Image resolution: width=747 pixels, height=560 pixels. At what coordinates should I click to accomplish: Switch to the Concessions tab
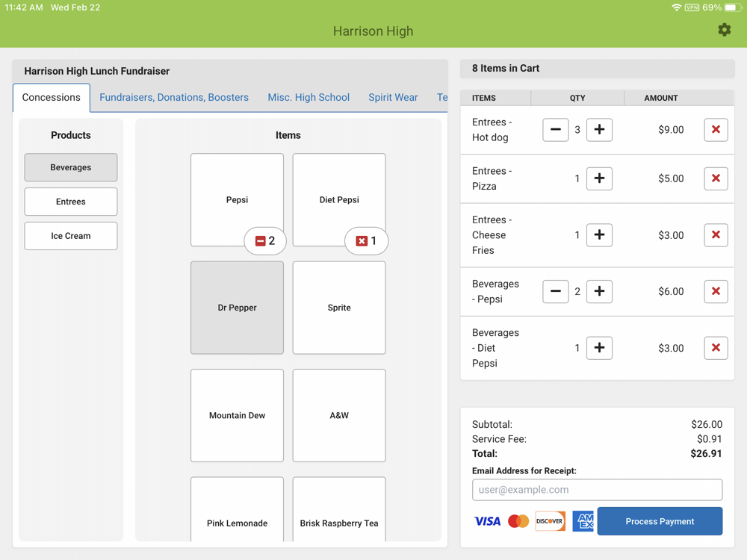pos(52,98)
